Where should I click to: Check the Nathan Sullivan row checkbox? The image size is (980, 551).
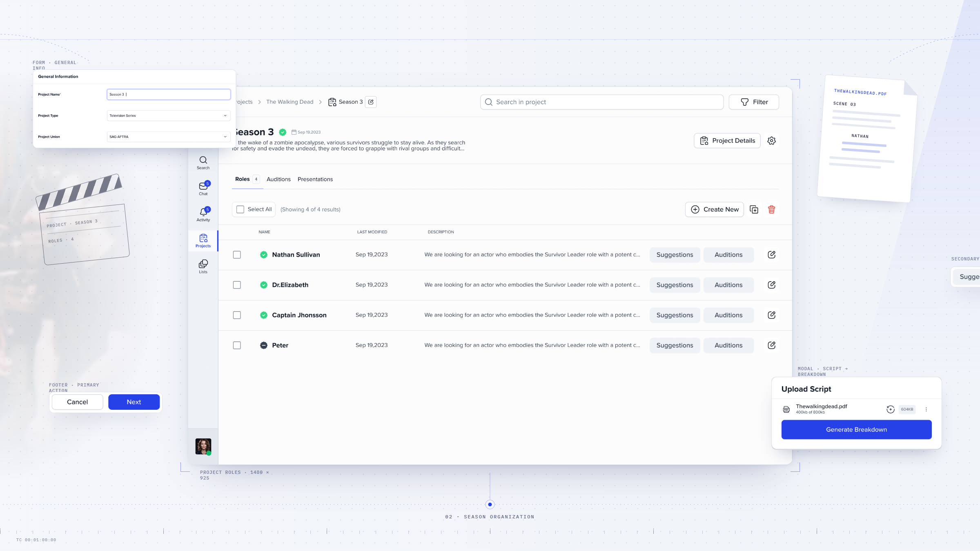point(237,255)
